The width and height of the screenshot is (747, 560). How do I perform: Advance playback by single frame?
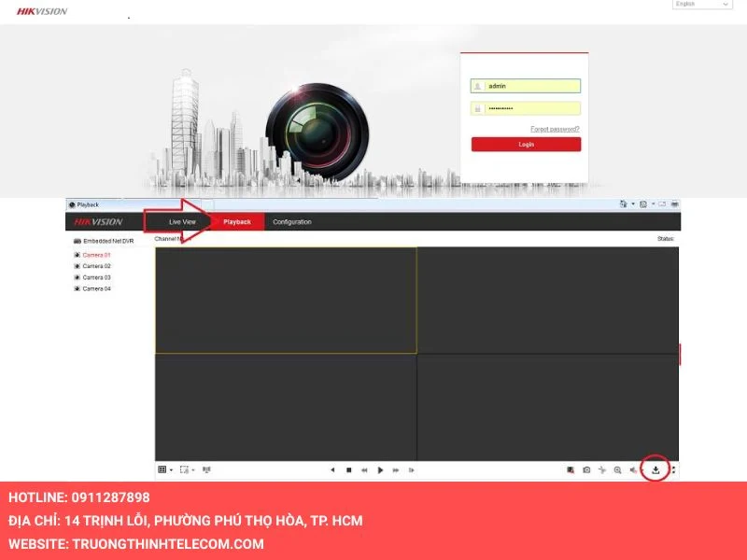[412, 470]
